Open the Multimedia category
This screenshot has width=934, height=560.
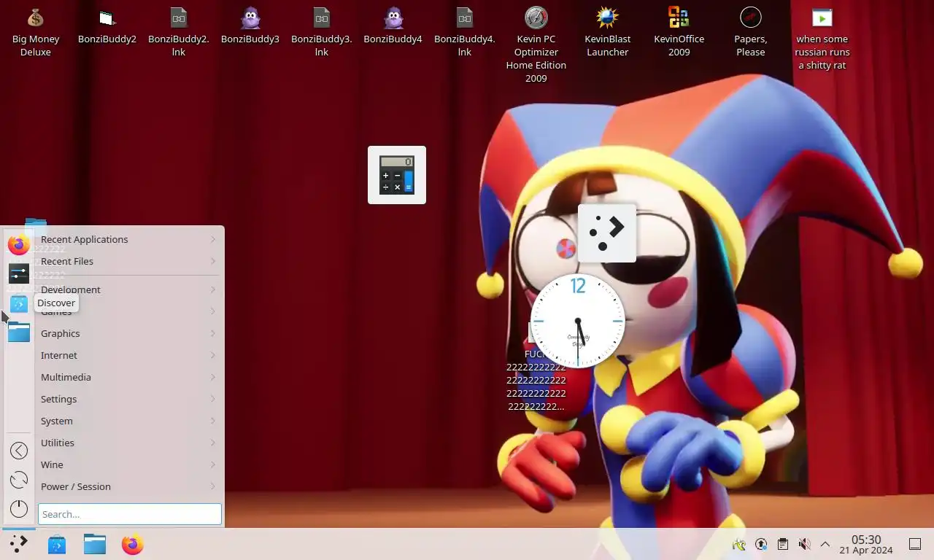[x=129, y=377]
